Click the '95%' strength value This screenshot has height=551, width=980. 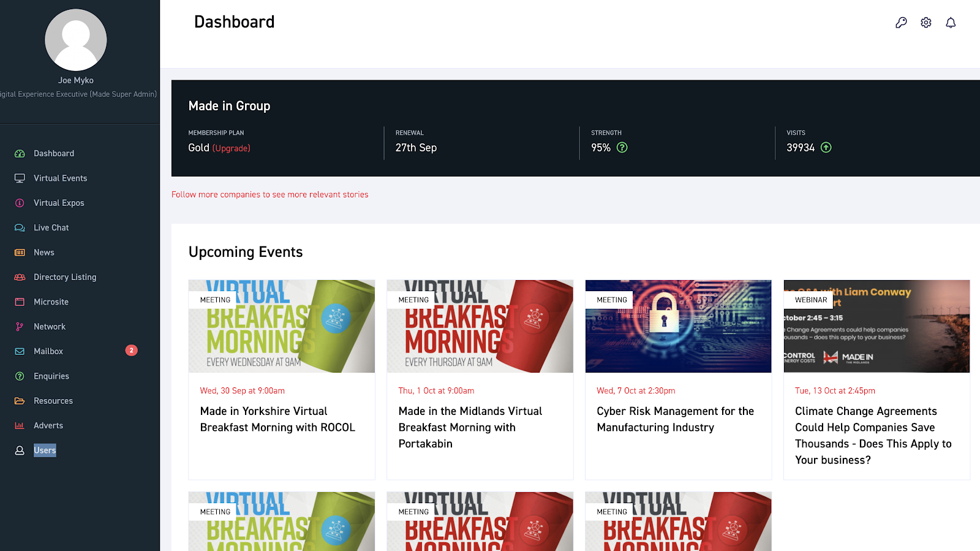(x=601, y=148)
